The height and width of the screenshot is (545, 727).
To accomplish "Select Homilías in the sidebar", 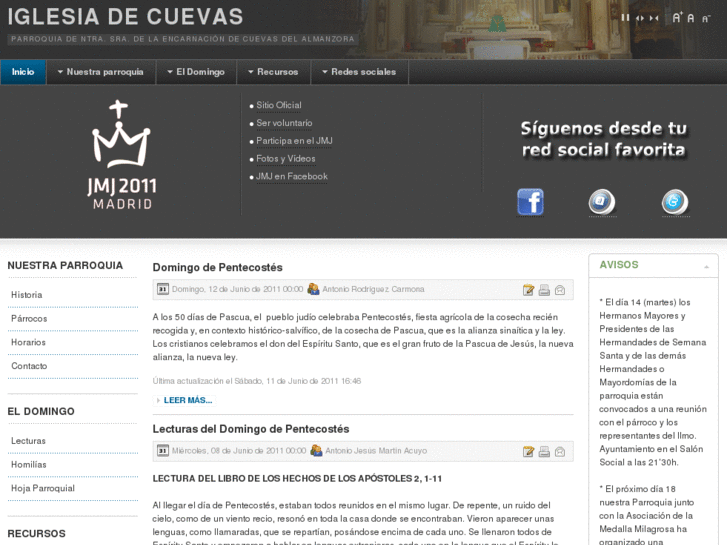I will [29, 464].
